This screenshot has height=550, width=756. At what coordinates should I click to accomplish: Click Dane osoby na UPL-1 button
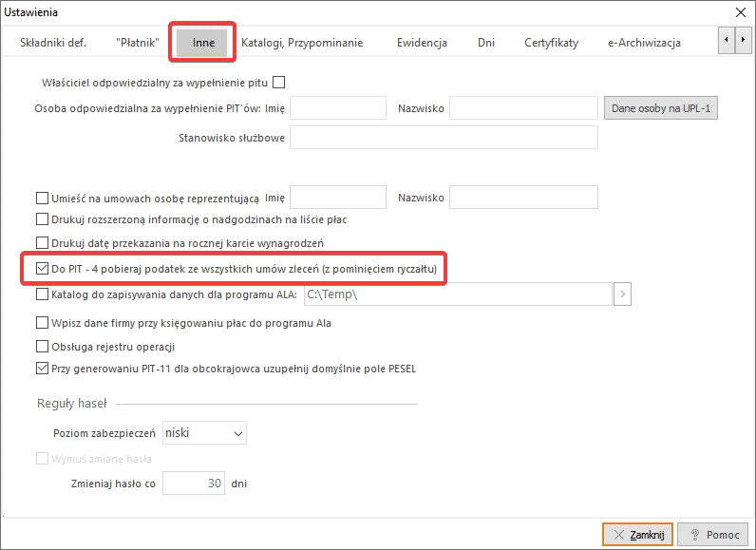pos(661,108)
